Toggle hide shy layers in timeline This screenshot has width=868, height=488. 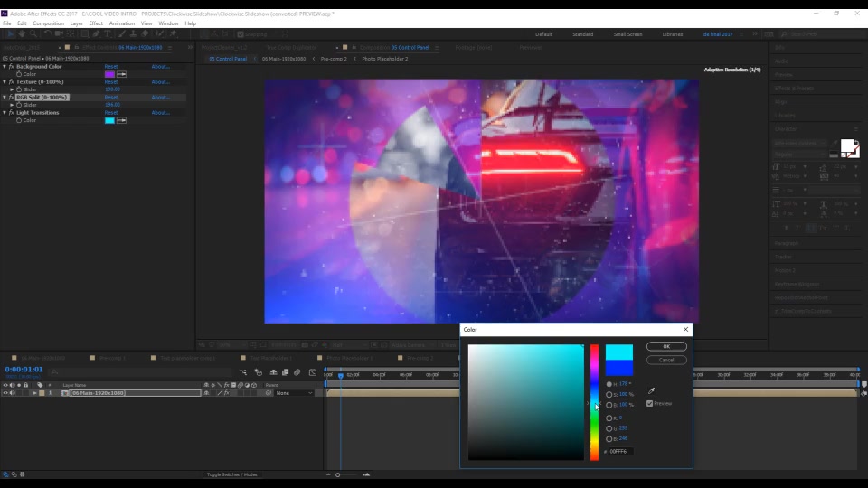pos(273,372)
